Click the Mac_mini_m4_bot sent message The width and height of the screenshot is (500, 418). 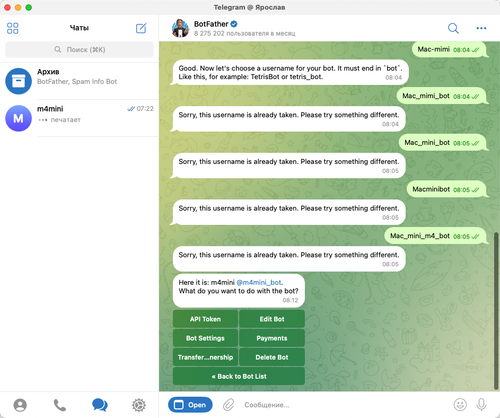(x=435, y=236)
